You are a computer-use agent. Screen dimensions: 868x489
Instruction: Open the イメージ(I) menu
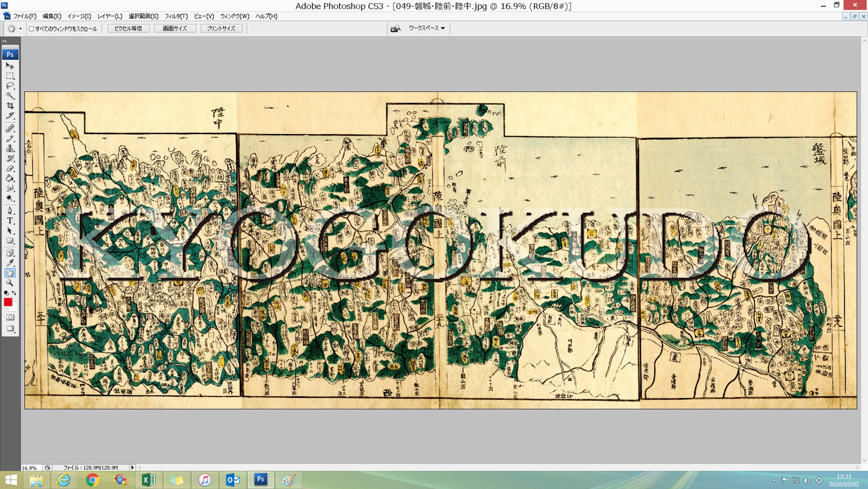click(79, 16)
